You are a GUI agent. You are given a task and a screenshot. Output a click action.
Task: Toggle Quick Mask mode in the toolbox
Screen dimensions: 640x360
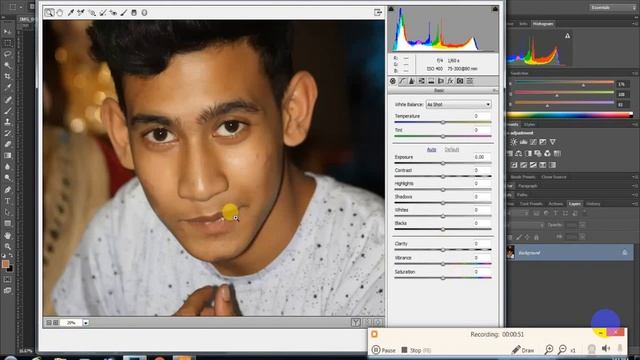point(7,280)
